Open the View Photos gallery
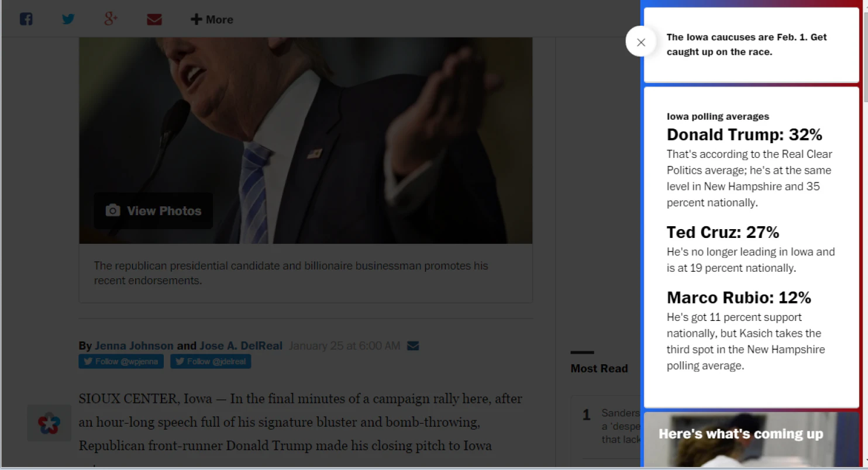Screen dimensions: 868x470 click(153, 211)
